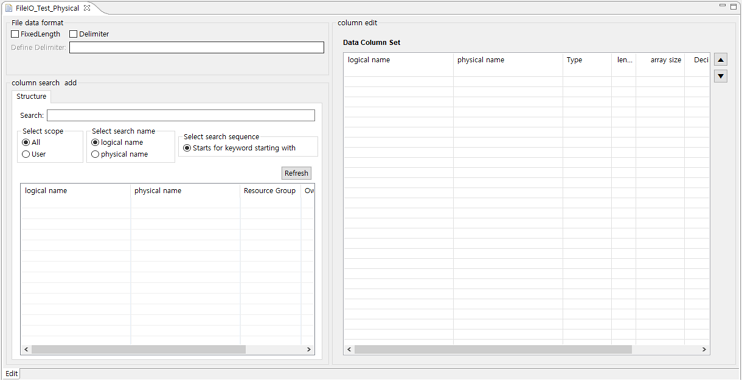Image resolution: width=742 pixels, height=380 pixels.
Task: Close the FileIO_Test_Physical editor tab
Action: click(x=87, y=8)
